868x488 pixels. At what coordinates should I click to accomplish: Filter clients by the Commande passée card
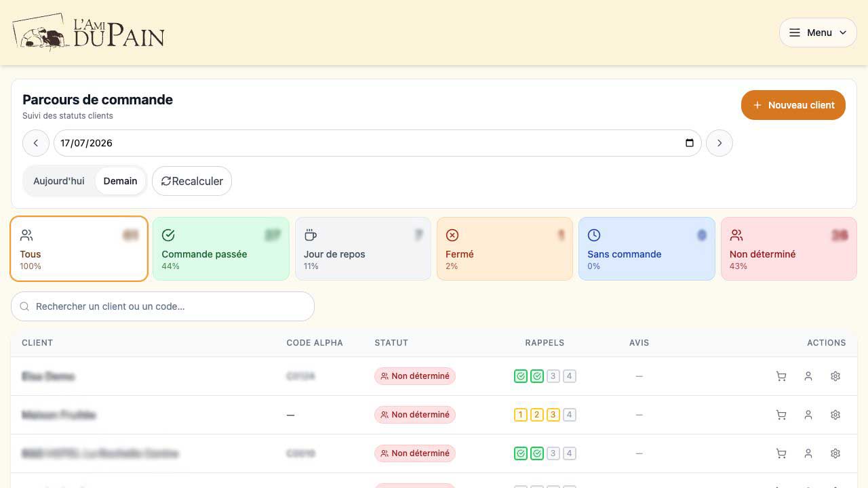click(221, 249)
